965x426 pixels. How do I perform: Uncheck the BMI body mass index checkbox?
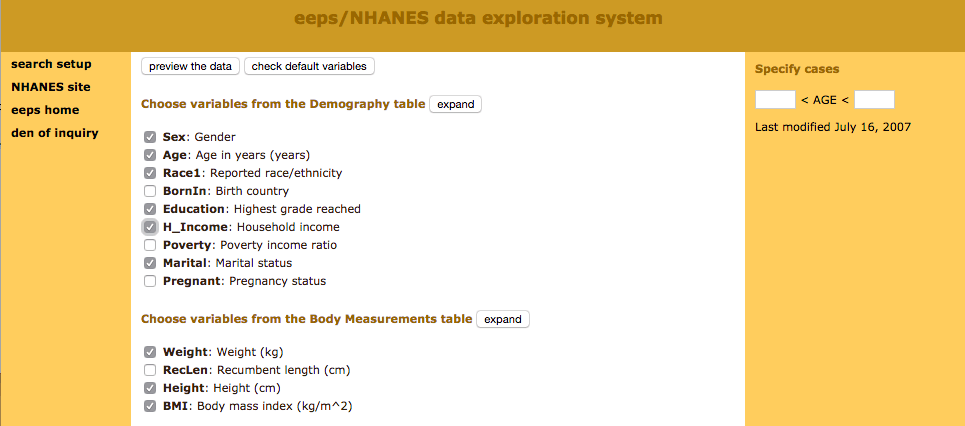150,406
